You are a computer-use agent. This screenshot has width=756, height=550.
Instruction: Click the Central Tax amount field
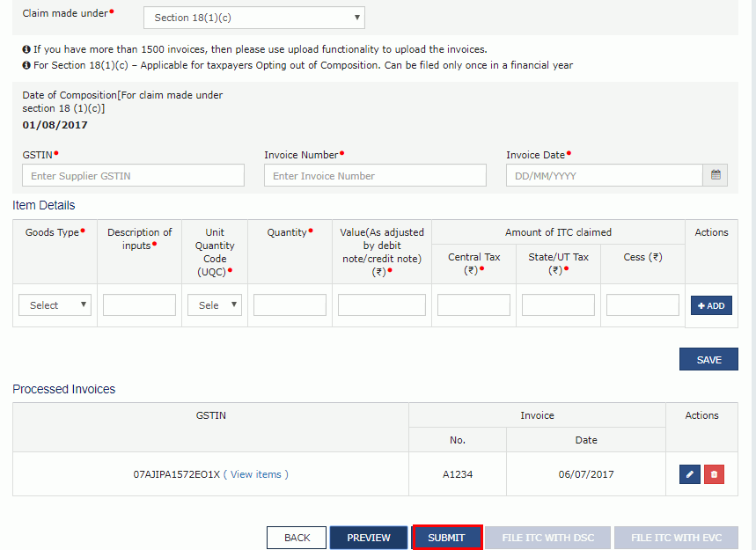pos(473,304)
